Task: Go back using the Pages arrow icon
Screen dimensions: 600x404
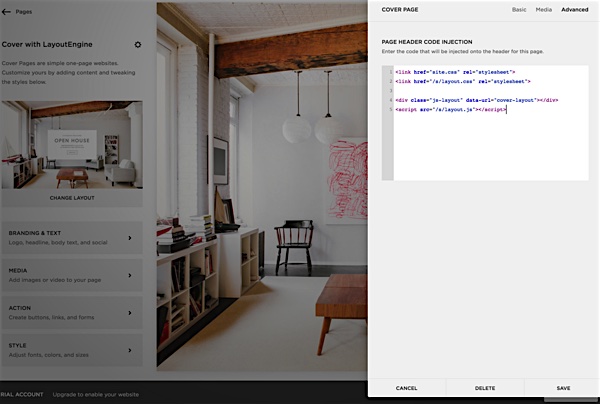Action: pos(6,12)
